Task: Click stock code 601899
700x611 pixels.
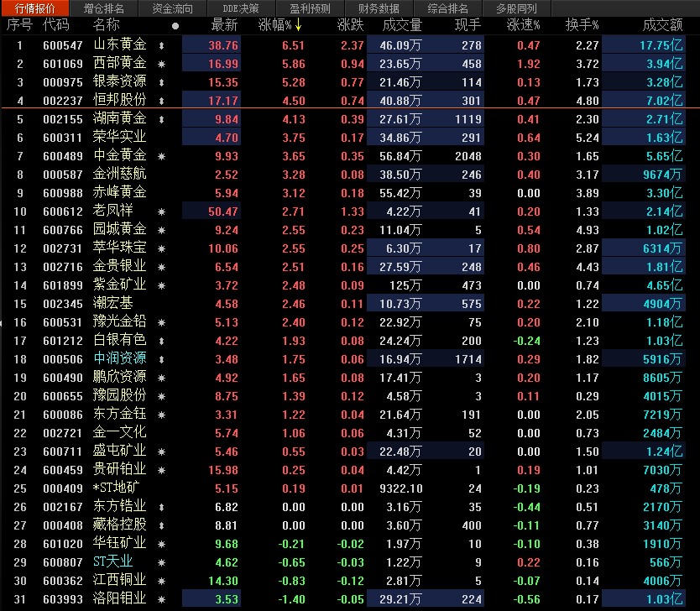Action: coord(63,285)
